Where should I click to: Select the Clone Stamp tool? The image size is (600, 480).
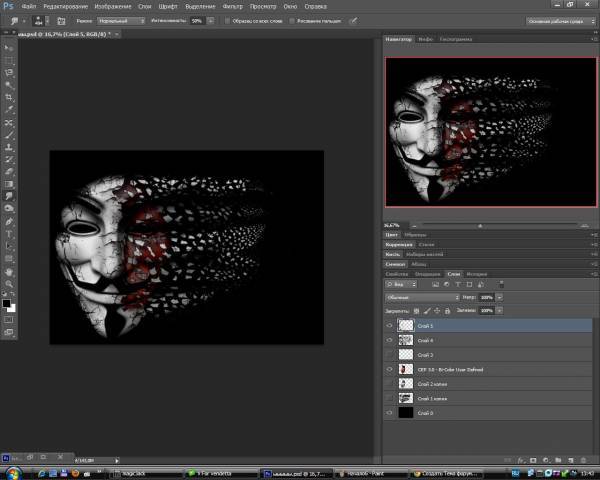click(9, 147)
